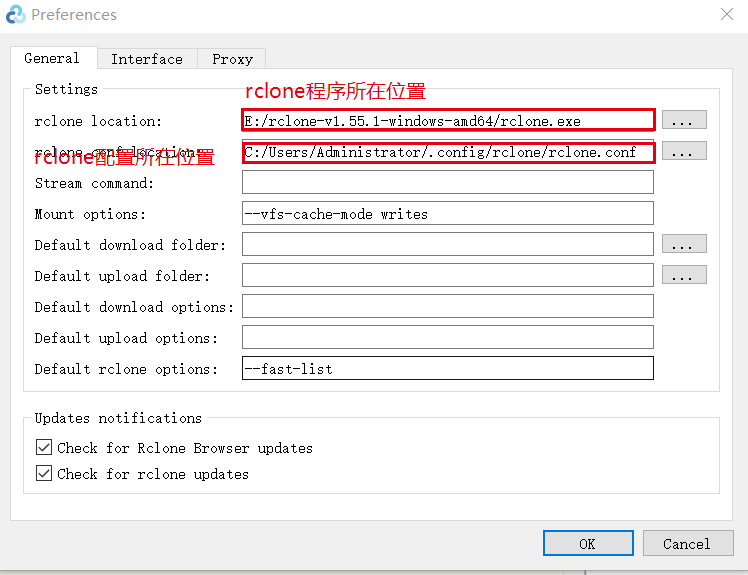This screenshot has width=748, height=575.
Task: Browse for default upload folder
Action: [x=684, y=275]
